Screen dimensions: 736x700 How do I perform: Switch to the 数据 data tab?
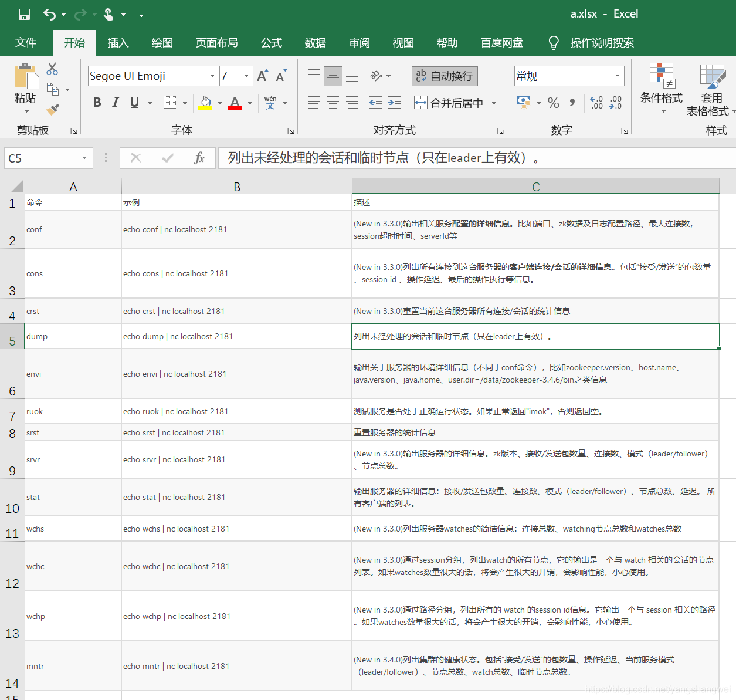point(316,43)
